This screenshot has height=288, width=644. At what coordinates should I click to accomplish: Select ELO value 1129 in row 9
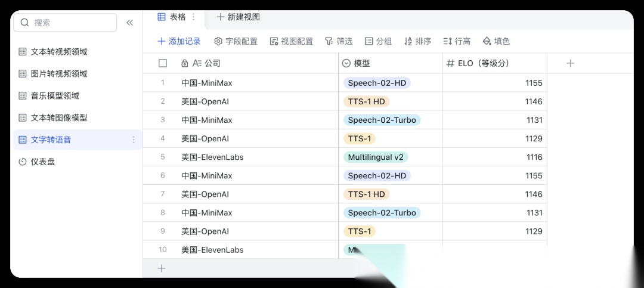[x=495, y=231]
